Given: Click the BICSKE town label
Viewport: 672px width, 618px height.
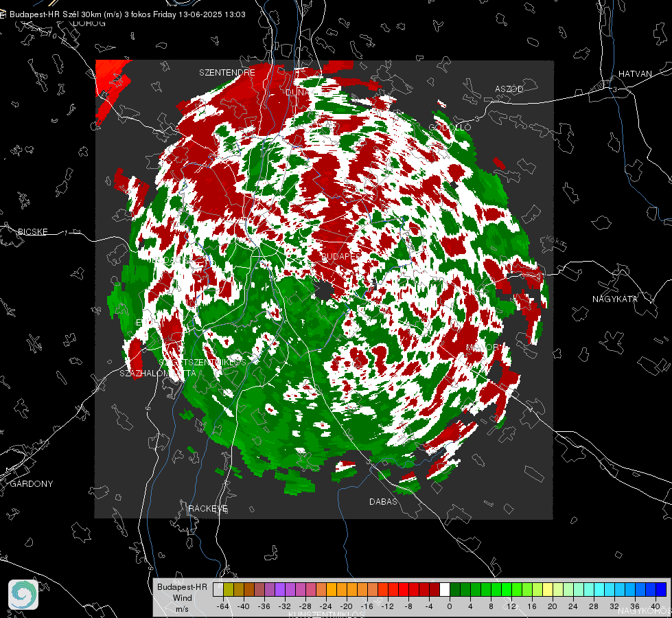Looking at the screenshot, I should (33, 231).
